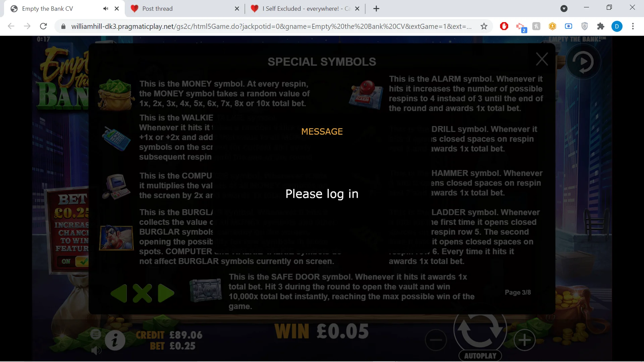Click the replay circular icon
This screenshot has height=362, width=644.
583,62
